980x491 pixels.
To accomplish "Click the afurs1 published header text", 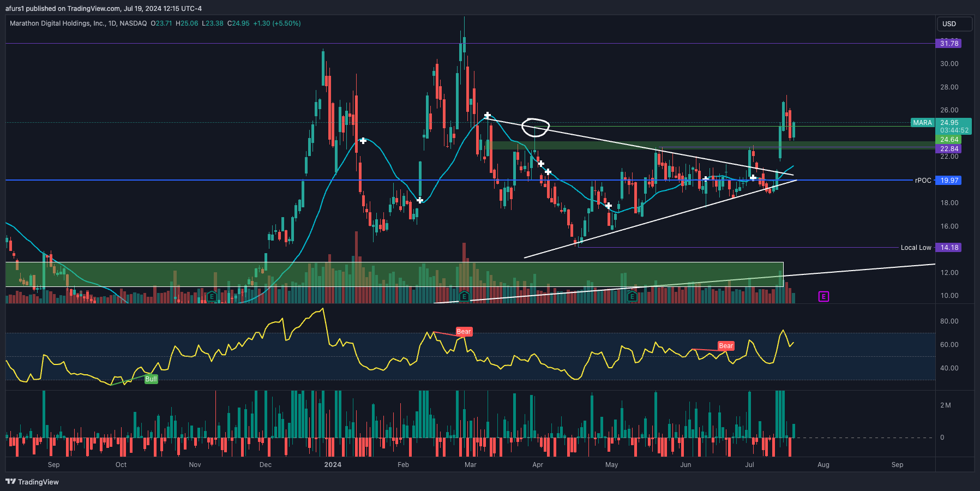I will pyautogui.click(x=104, y=8).
